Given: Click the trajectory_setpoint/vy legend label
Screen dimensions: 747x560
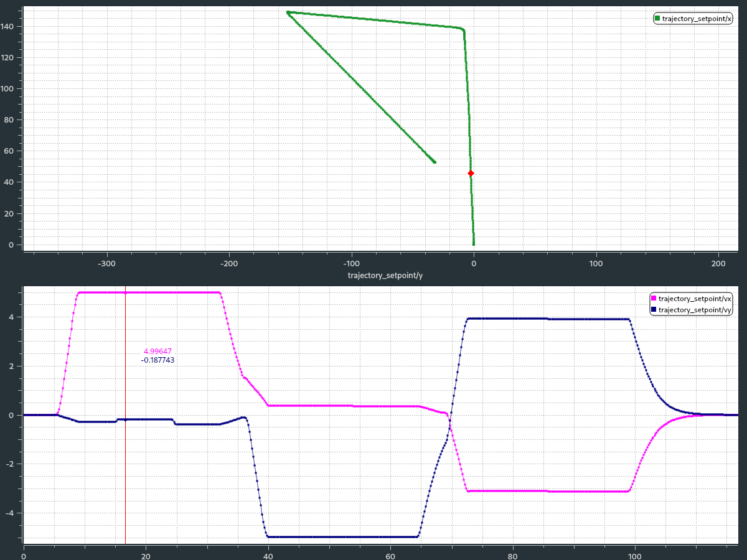Looking at the screenshot, I should 695,310.
